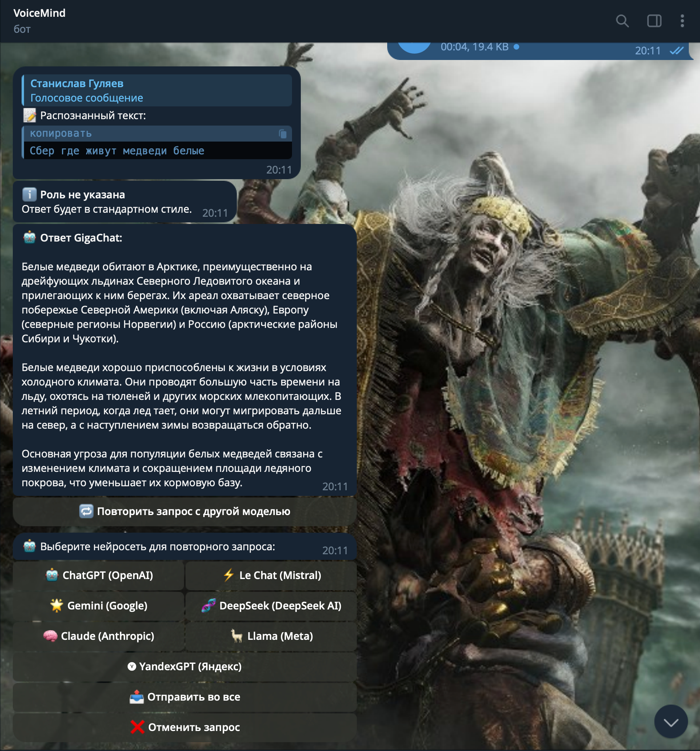Open the replied message by Станислав Гуляев
The width and height of the screenshot is (700, 751).
point(157,90)
